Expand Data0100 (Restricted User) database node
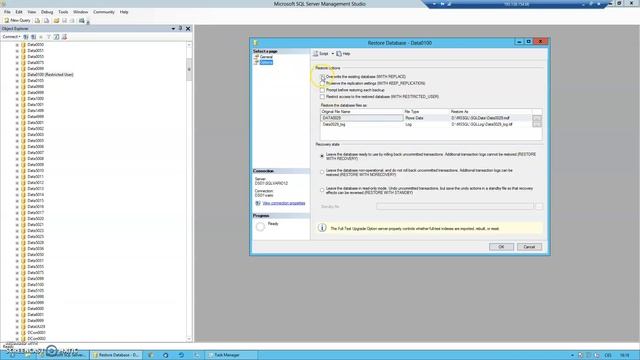Image resolution: width=640 pixels, height=360 pixels. coord(17,75)
